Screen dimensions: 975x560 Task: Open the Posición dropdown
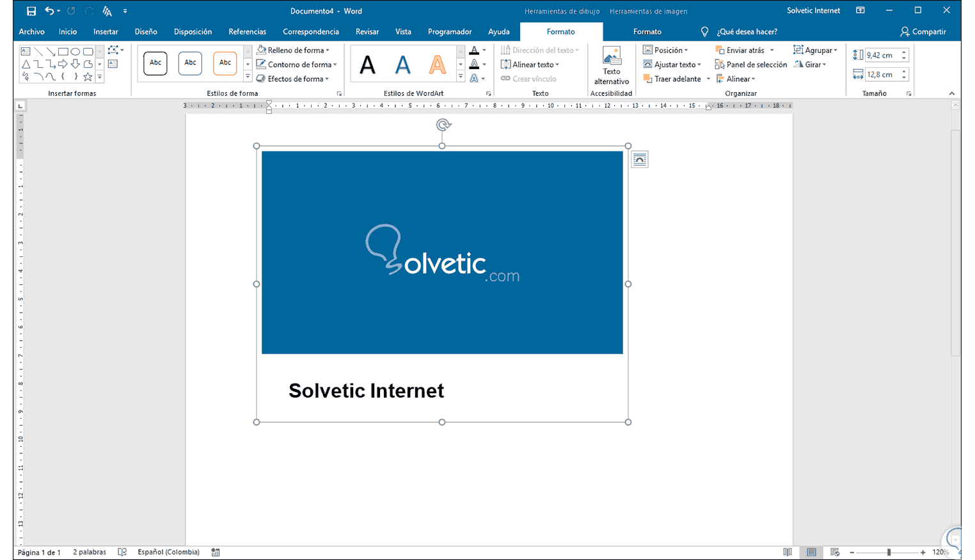tap(665, 50)
